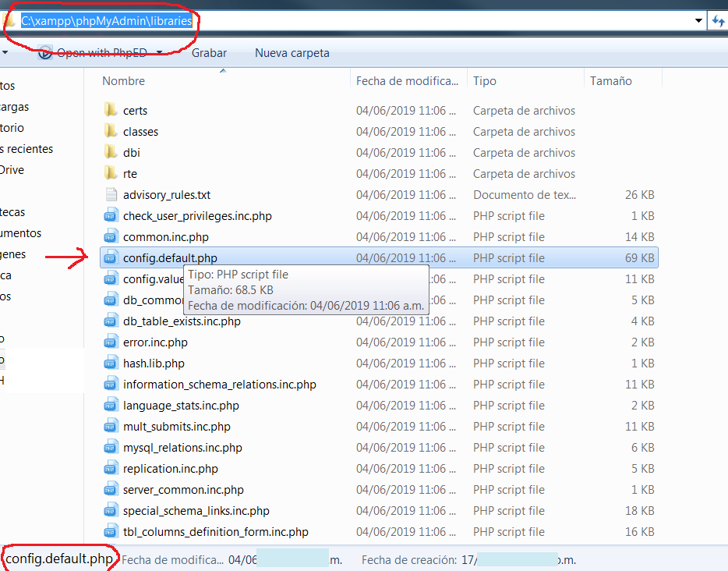Click the 26 KB size cell

tap(639, 195)
